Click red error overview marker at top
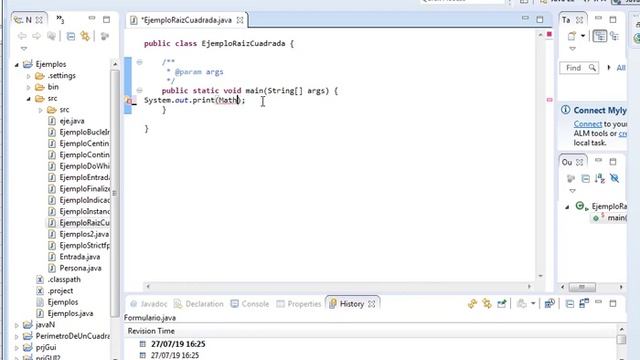 [549, 34]
